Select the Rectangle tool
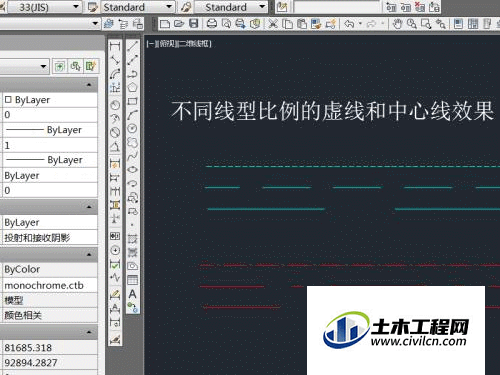The width and height of the screenshot is (500, 375). click(x=133, y=101)
